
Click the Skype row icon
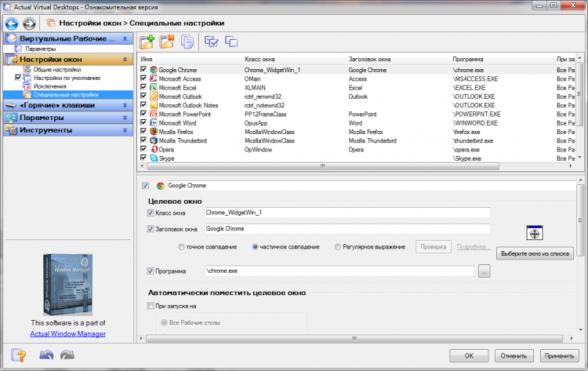coord(154,158)
